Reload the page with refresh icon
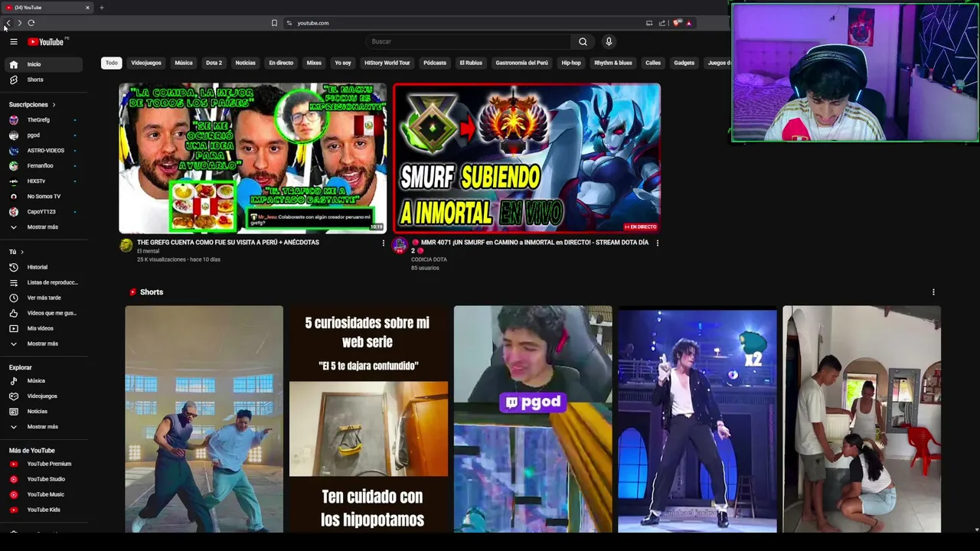This screenshot has height=551, width=980. [31, 23]
